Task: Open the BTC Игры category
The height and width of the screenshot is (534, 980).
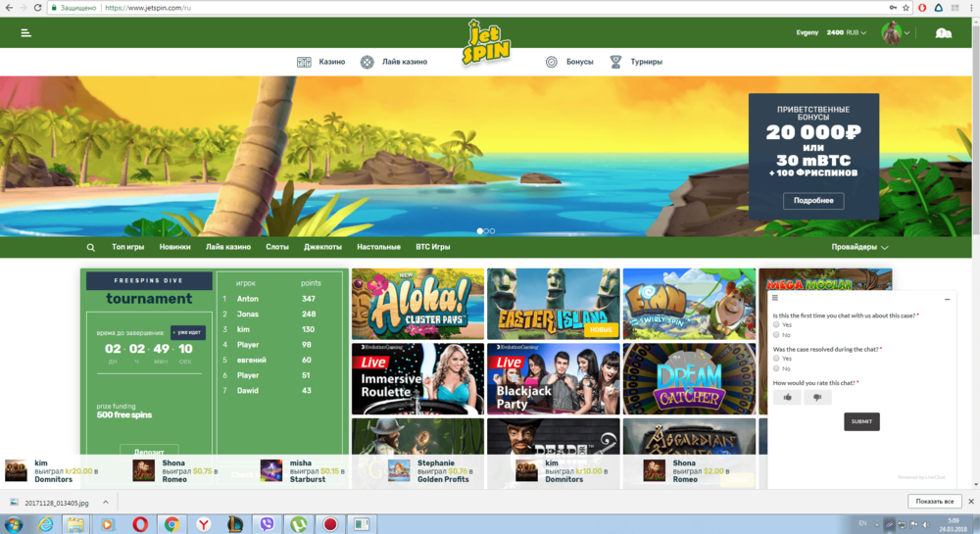Action: click(432, 247)
